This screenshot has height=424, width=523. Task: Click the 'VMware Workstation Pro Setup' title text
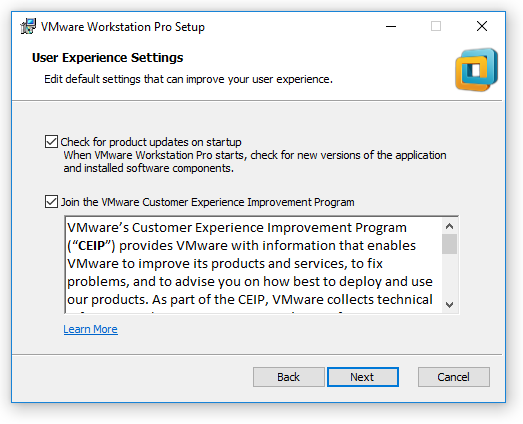tap(123, 27)
